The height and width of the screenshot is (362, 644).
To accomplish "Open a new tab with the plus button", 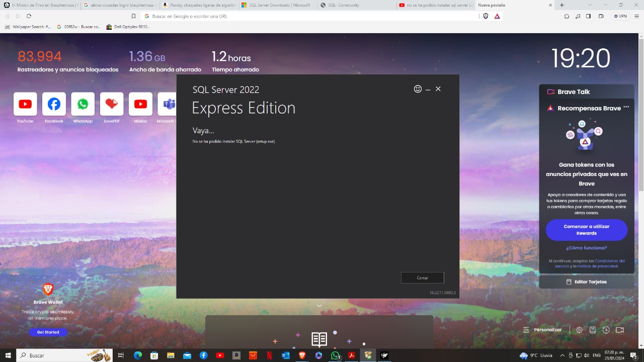I will 562,5.
